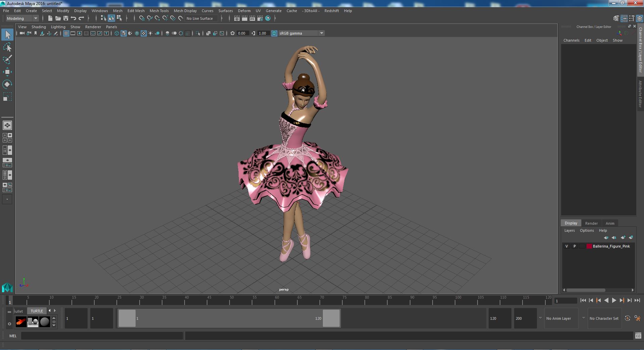
Task: Open the Options menu in the layer editor
Action: [587, 230]
